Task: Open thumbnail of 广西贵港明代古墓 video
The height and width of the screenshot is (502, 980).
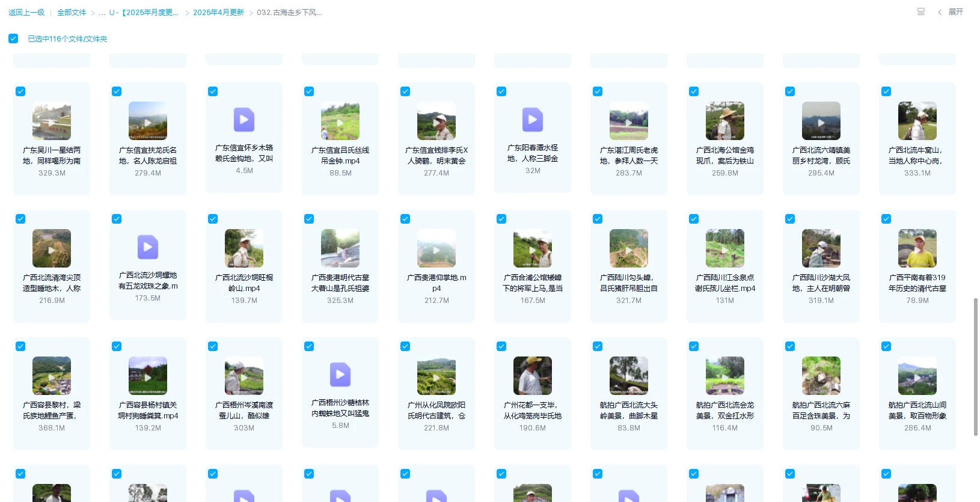Action: (x=340, y=248)
